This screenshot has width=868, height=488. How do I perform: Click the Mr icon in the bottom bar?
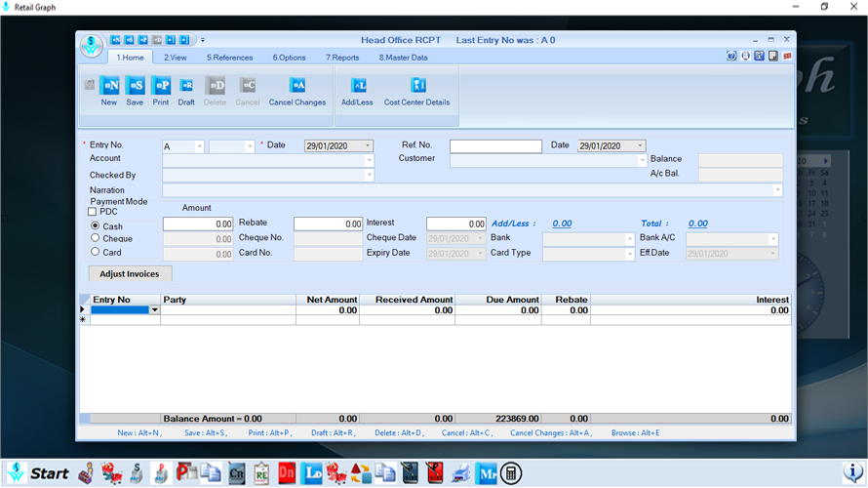click(x=486, y=473)
